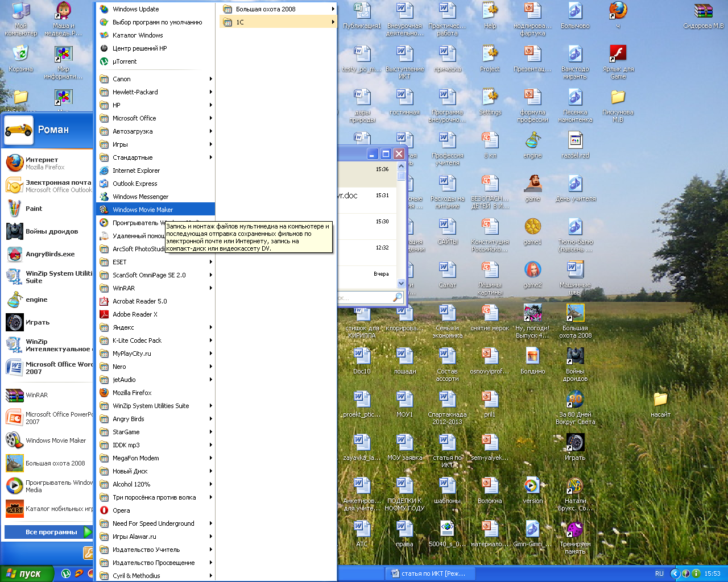Expand the Alcohol 120% program folder
The image size is (728, 582).
pyautogui.click(x=156, y=484)
